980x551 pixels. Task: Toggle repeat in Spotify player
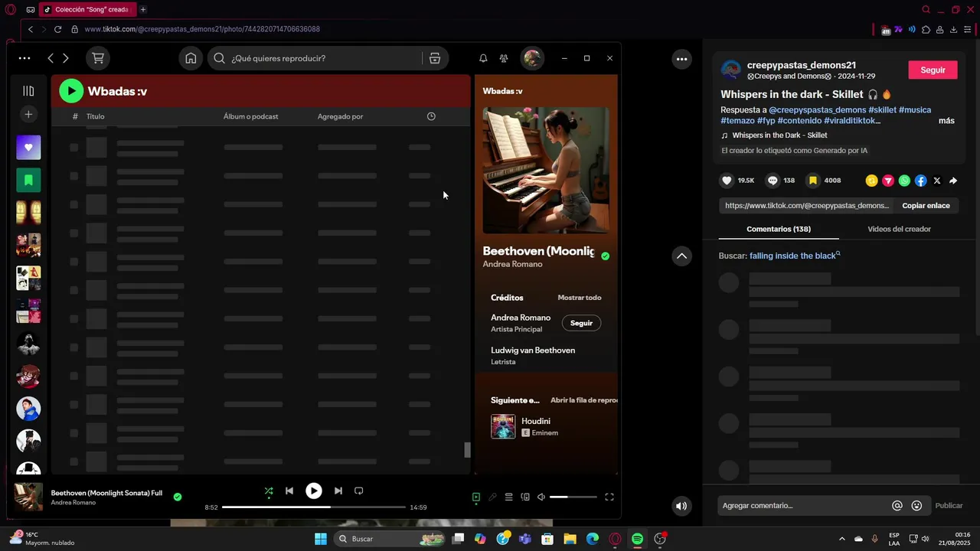click(x=358, y=491)
